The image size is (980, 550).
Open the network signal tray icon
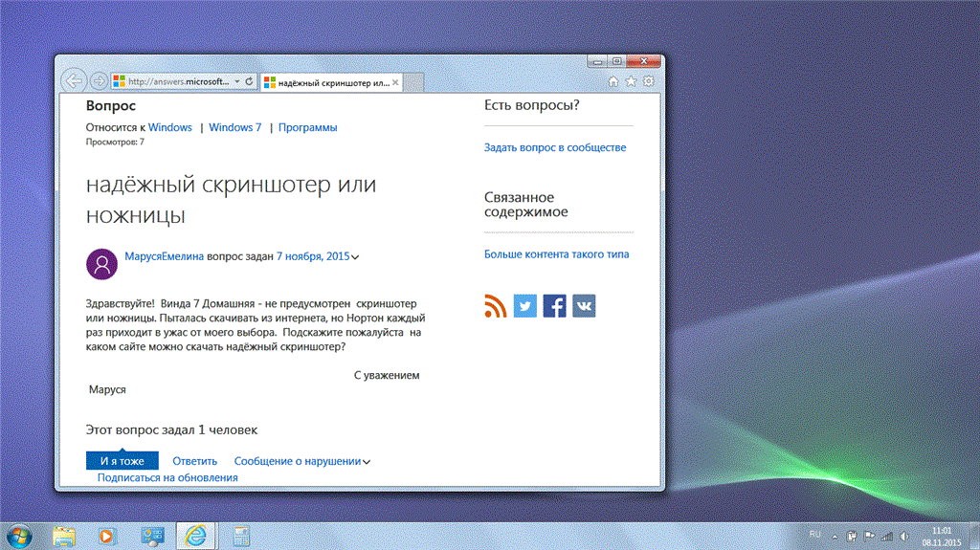(887, 537)
